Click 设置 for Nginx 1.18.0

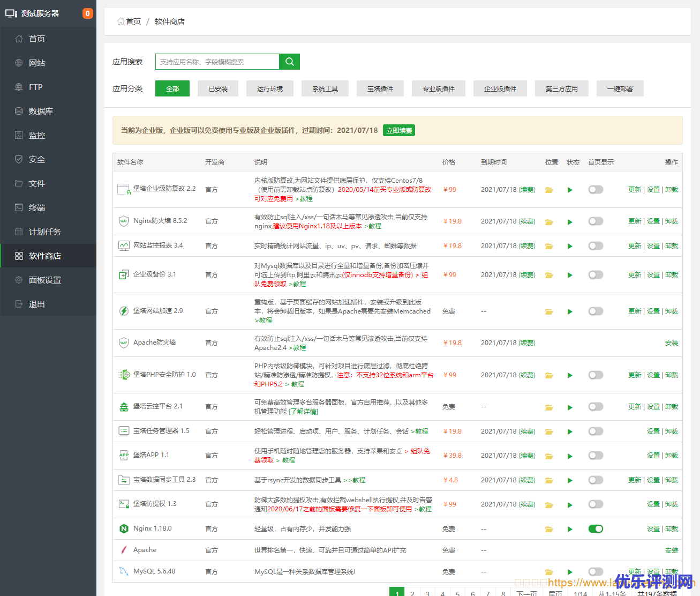(653, 529)
